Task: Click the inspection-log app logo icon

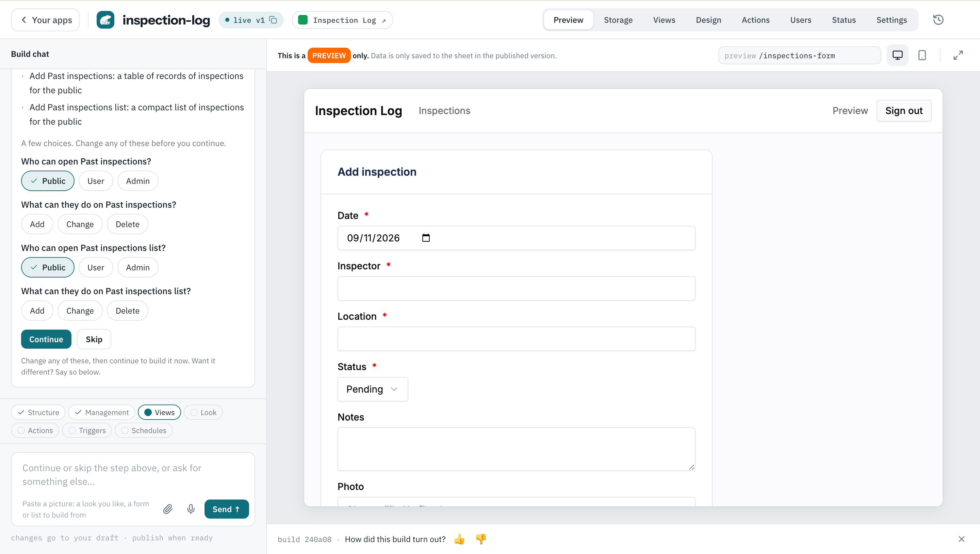Action: click(x=105, y=20)
